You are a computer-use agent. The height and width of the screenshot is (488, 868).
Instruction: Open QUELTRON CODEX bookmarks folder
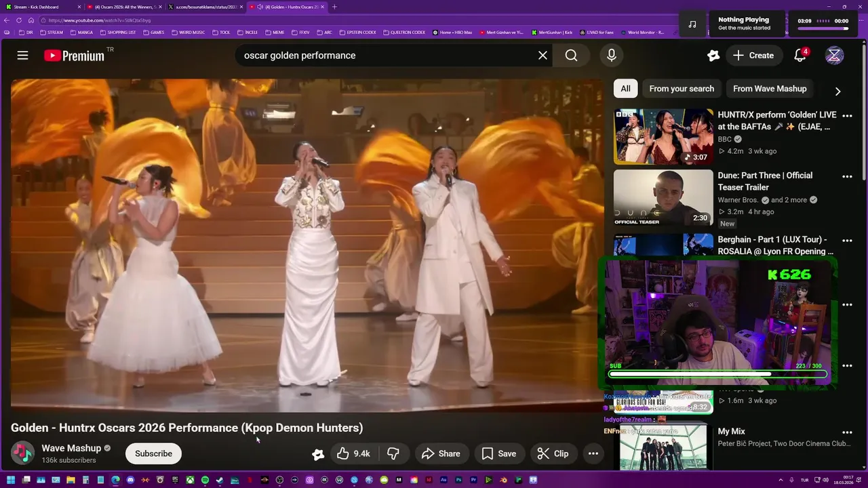pyautogui.click(x=404, y=32)
